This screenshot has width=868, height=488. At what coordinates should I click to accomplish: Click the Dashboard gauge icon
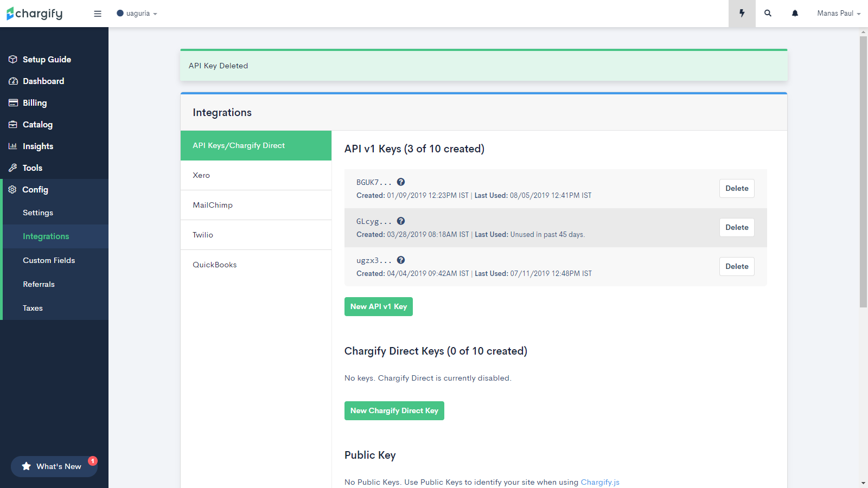pos(13,81)
